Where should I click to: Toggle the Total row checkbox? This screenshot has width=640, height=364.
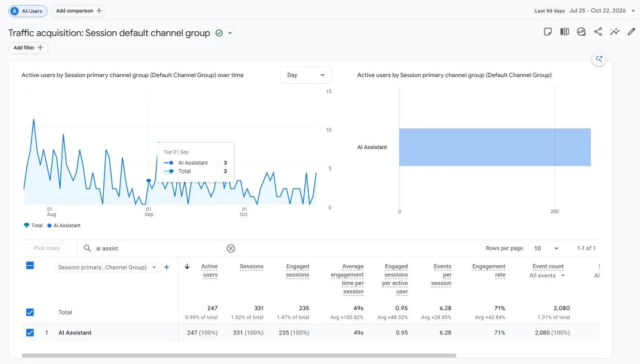coord(30,312)
